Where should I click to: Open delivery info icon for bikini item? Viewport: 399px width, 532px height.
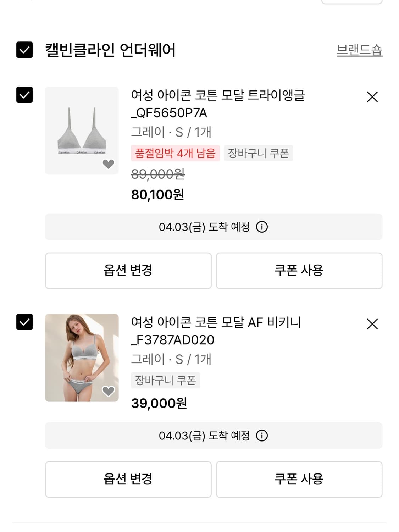[x=262, y=436]
